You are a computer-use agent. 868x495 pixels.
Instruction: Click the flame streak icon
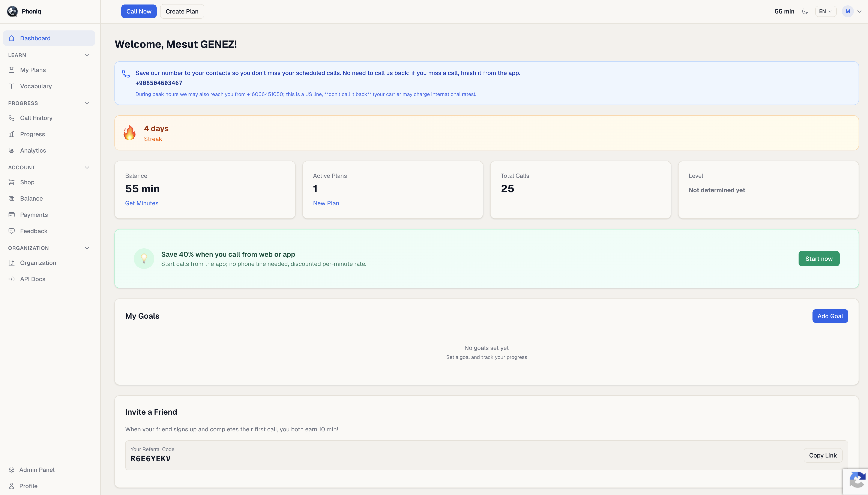point(129,133)
